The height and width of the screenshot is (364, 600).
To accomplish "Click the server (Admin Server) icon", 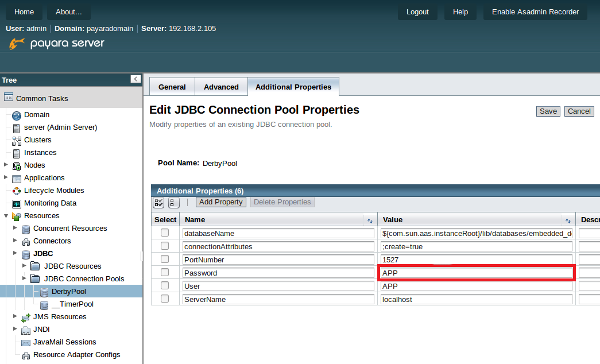I will [17, 128].
